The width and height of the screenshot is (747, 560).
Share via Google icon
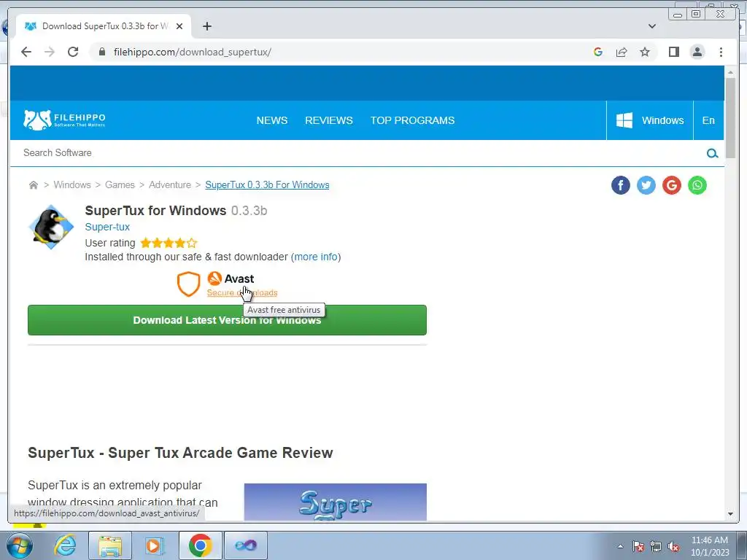pyautogui.click(x=672, y=185)
